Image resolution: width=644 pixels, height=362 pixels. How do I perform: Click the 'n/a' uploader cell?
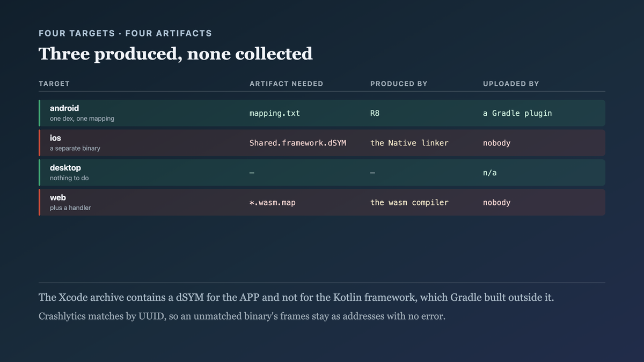pos(490,173)
